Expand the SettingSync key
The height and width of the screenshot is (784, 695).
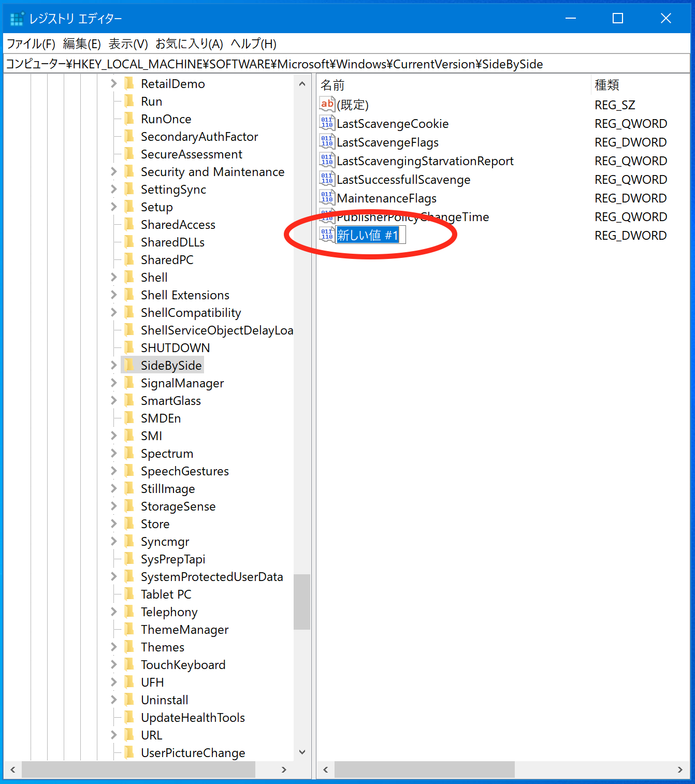[114, 189]
